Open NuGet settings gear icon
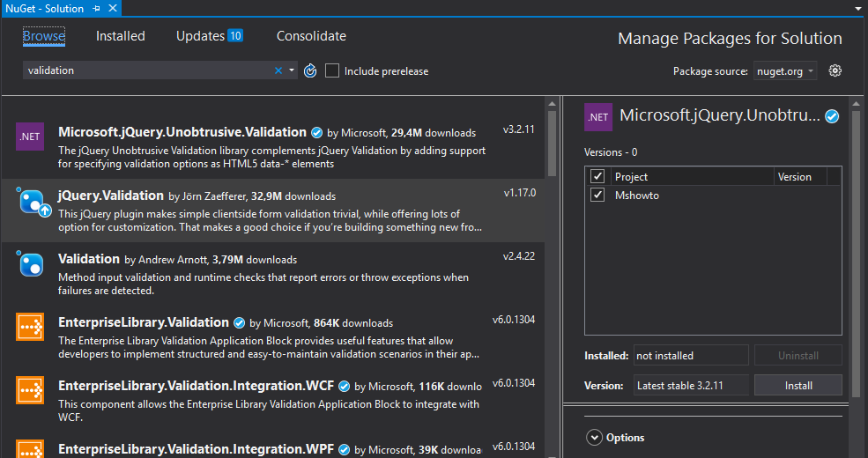This screenshot has height=458, width=868. click(x=835, y=70)
